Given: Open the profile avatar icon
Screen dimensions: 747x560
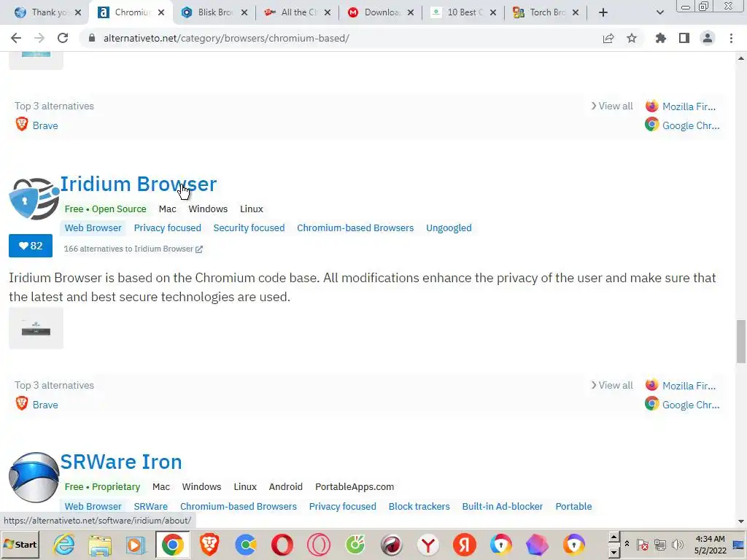Looking at the screenshot, I should click(x=708, y=38).
